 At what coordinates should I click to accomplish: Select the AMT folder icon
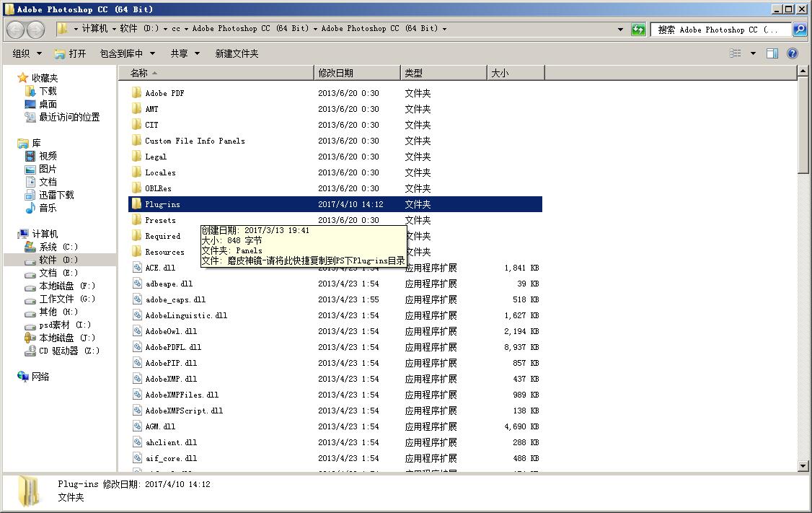coord(137,109)
